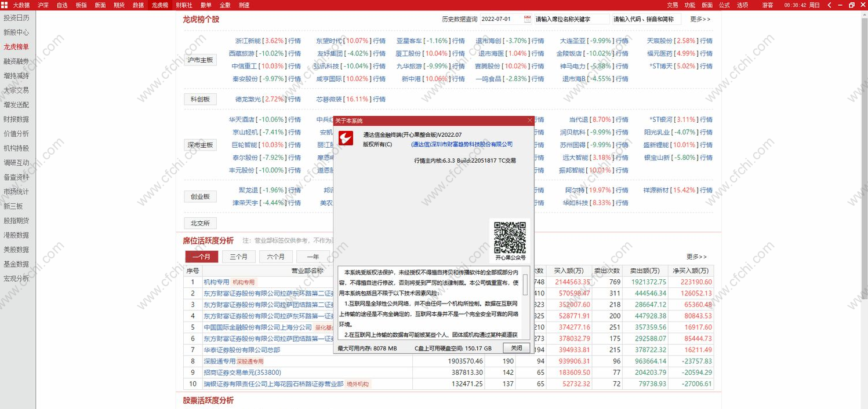Image resolution: width=868 pixels, height=409 pixels.
Task: Click the 深市主板 category button
Action: 200,145
